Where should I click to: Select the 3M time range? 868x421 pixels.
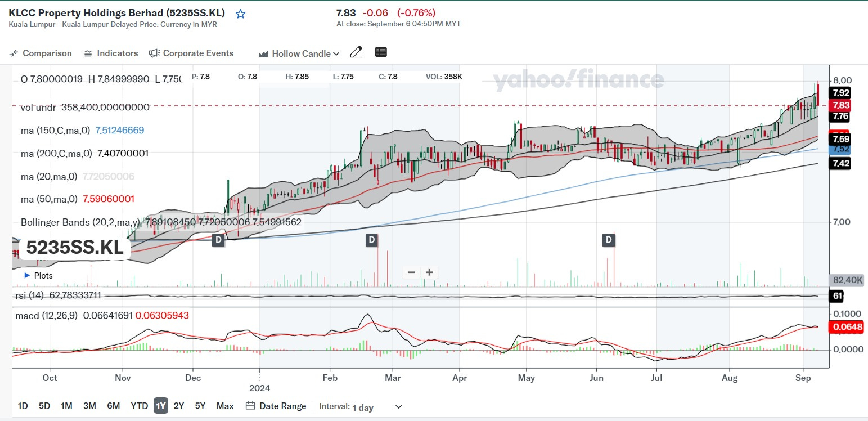pyautogui.click(x=89, y=406)
